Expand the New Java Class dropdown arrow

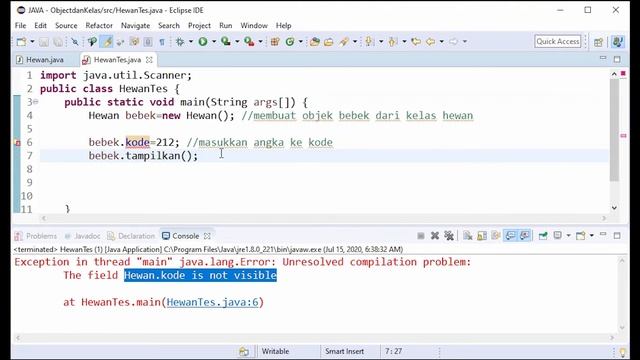coord(300,42)
